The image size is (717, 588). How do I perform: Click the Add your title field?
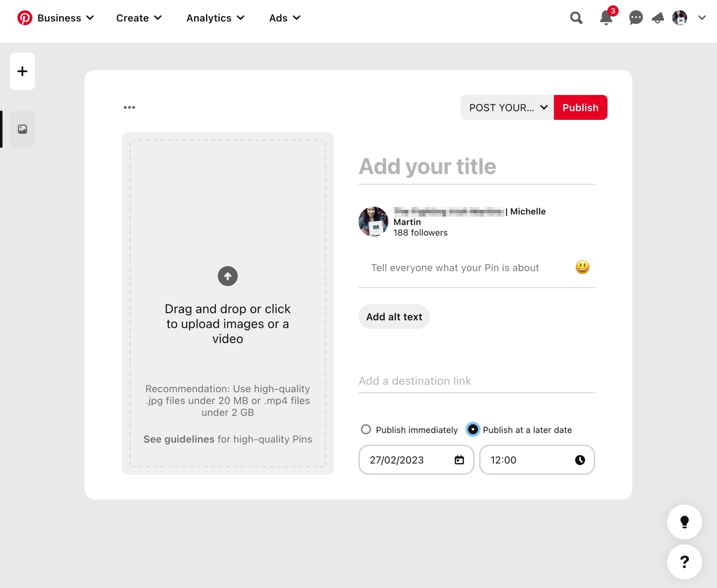point(427,167)
